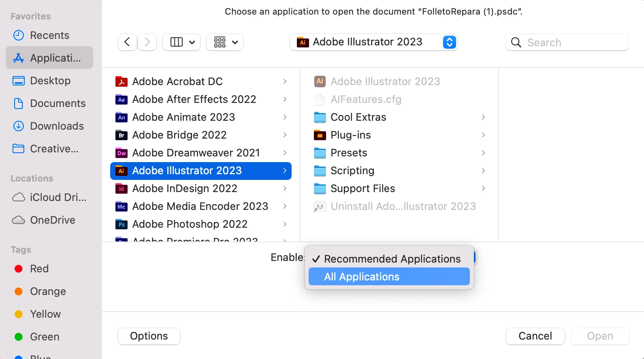Click the Documents icon in sidebar
Screen dimensions: 644x359
19,103
